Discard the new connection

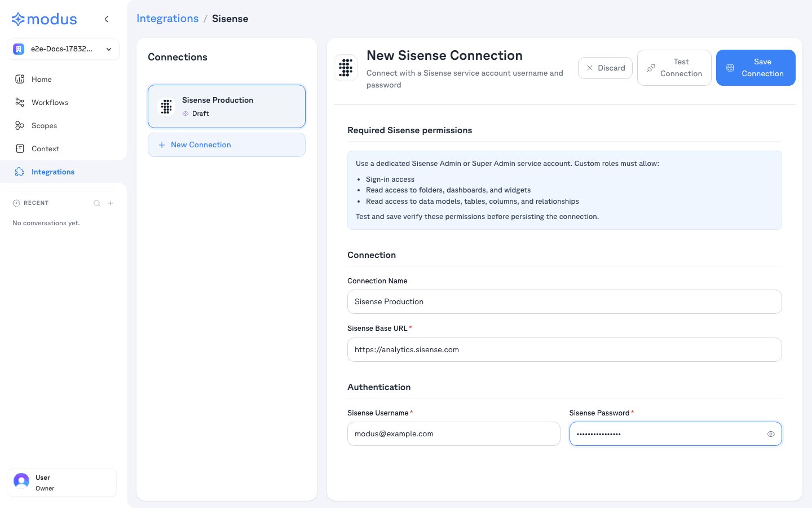(x=605, y=68)
